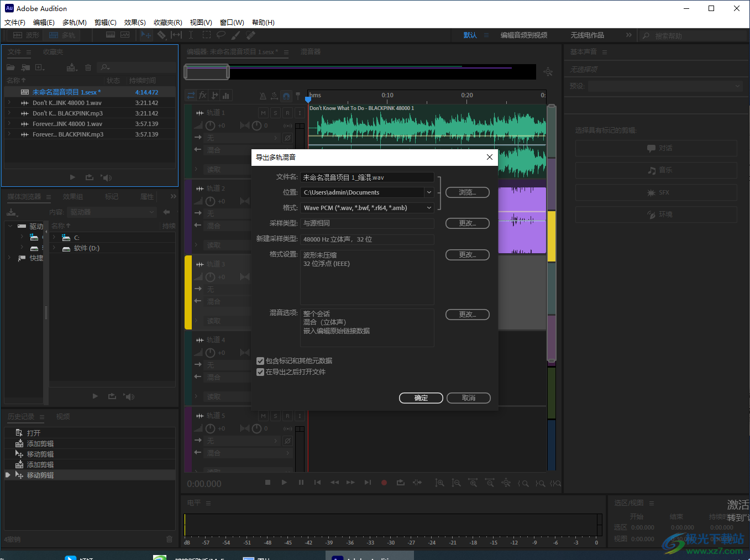
Task: Open the Preset dropdown in Essential Sound
Action: [x=664, y=86]
